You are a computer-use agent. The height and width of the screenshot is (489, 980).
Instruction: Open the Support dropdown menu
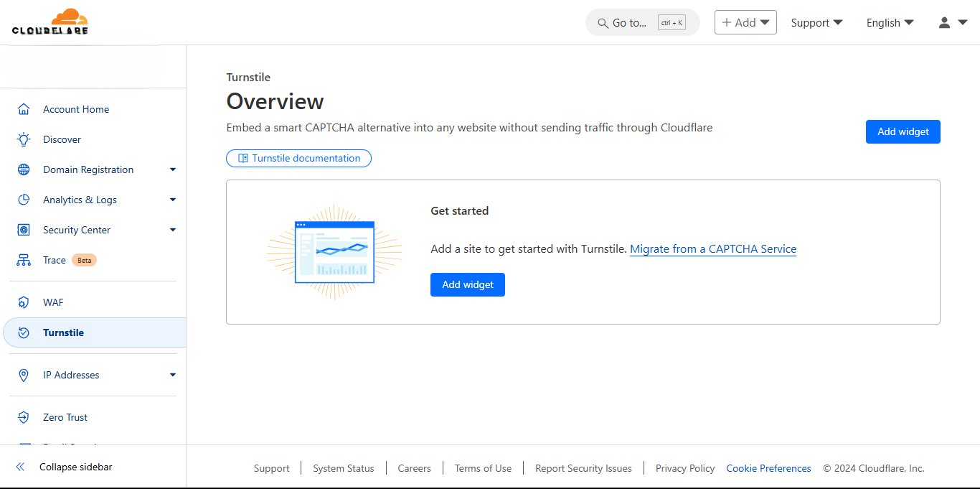(x=816, y=22)
